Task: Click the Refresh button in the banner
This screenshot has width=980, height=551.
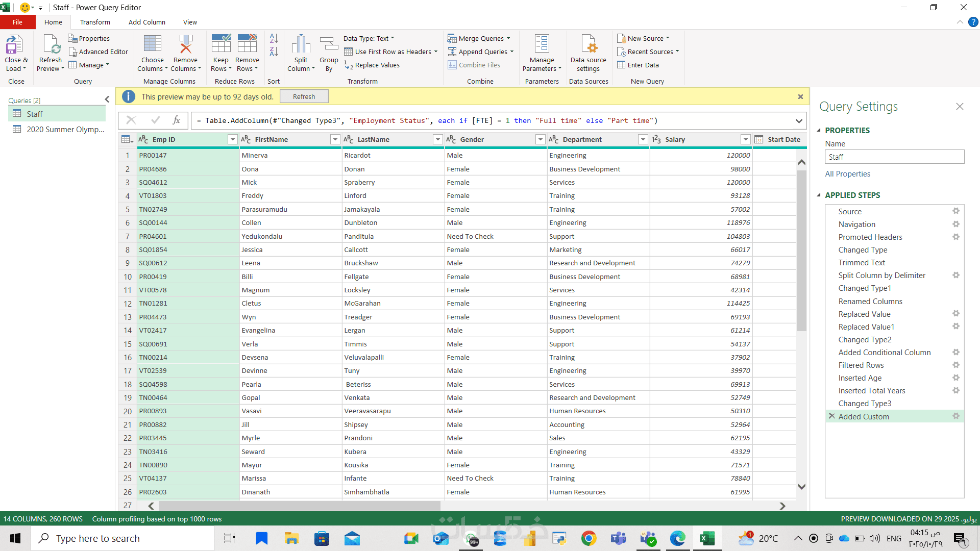Action: coord(304,96)
